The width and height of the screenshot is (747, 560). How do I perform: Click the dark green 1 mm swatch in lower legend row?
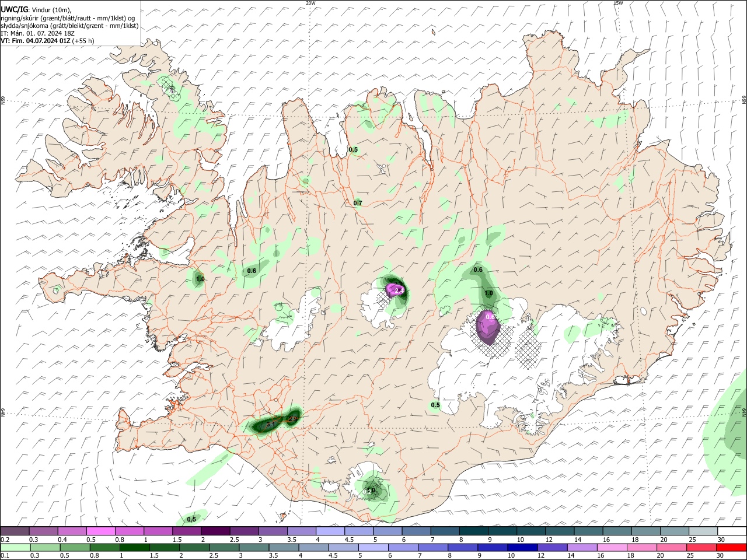click(x=135, y=548)
